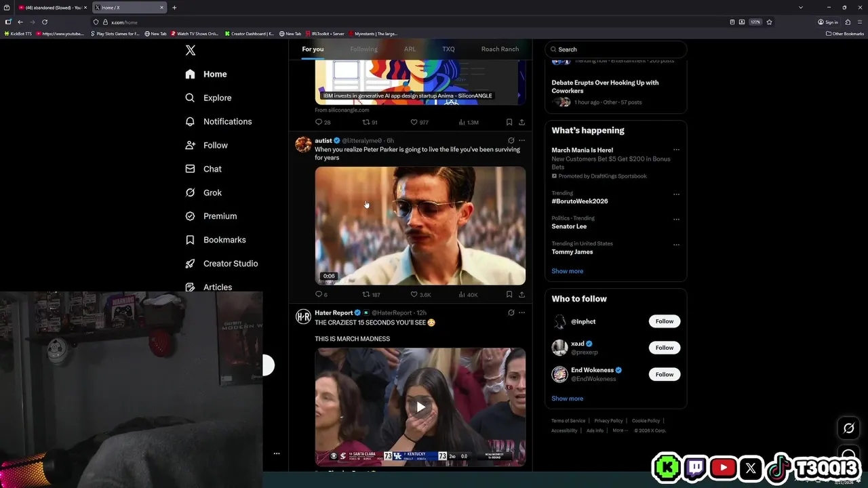
Task: Open Notifications in the X sidebar
Action: (218, 121)
